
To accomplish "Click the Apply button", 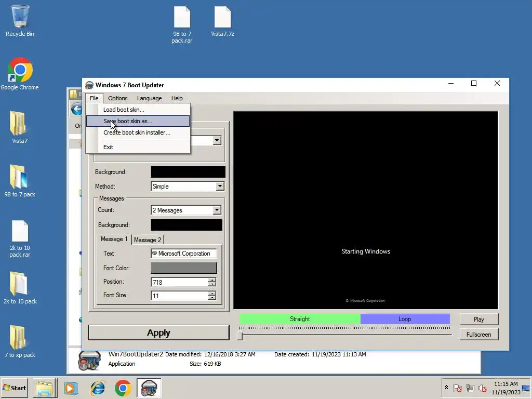I will click(159, 333).
